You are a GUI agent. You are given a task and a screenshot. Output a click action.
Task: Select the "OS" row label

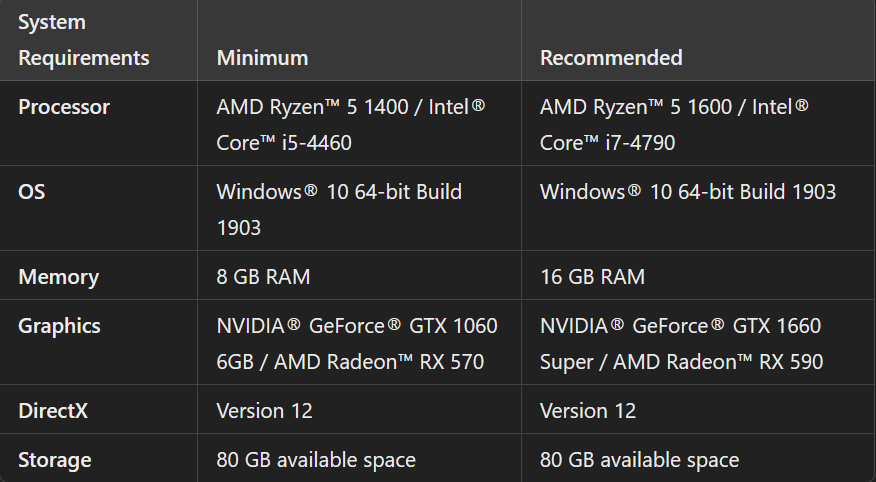pyautogui.click(x=31, y=191)
